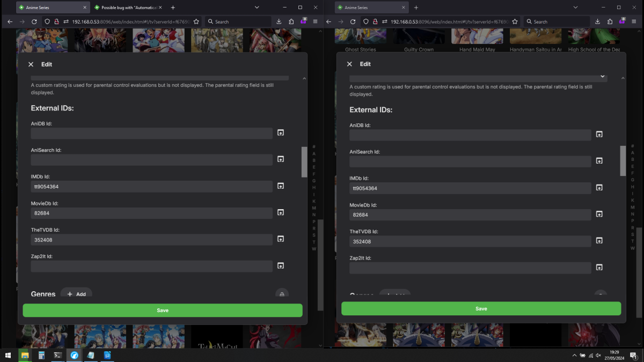Image resolution: width=644 pixels, height=362 pixels.
Task: Open external lookup icon beside TheTVDB Id
Action: 280,239
